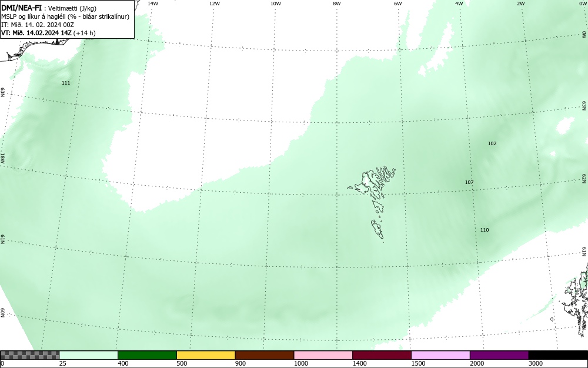Click the 'Veltimætti (J/kg)' label
This screenshot has height=368, width=588.
pos(72,9)
